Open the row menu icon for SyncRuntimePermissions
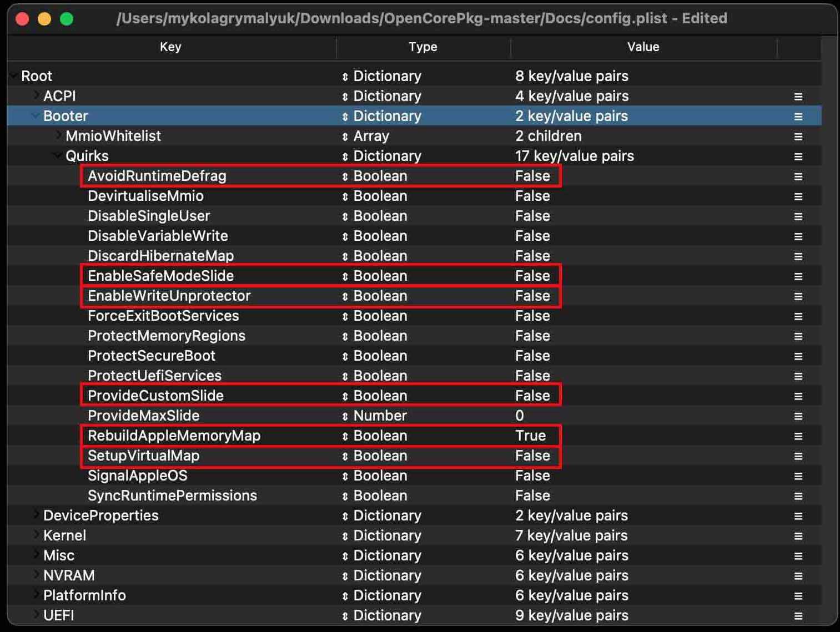 798,496
